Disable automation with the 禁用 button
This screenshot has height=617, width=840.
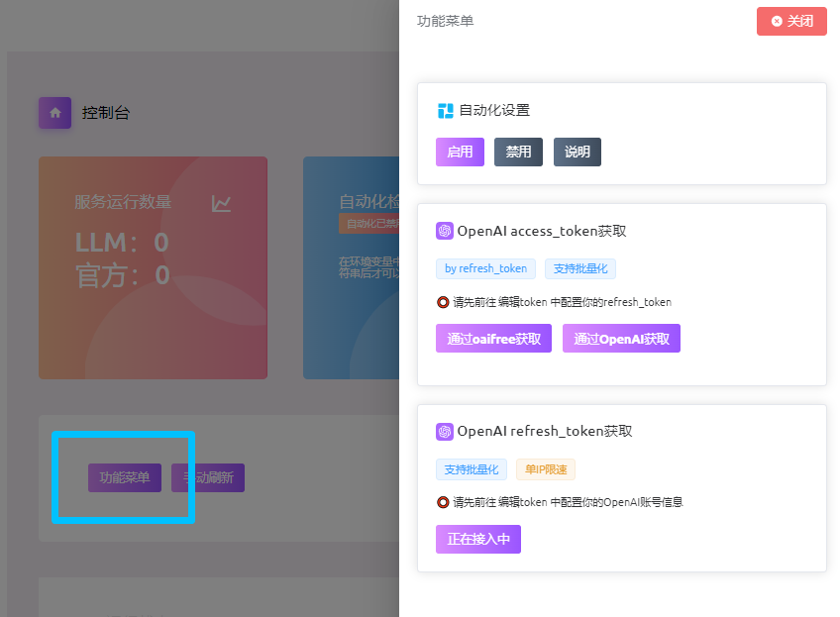point(518,152)
